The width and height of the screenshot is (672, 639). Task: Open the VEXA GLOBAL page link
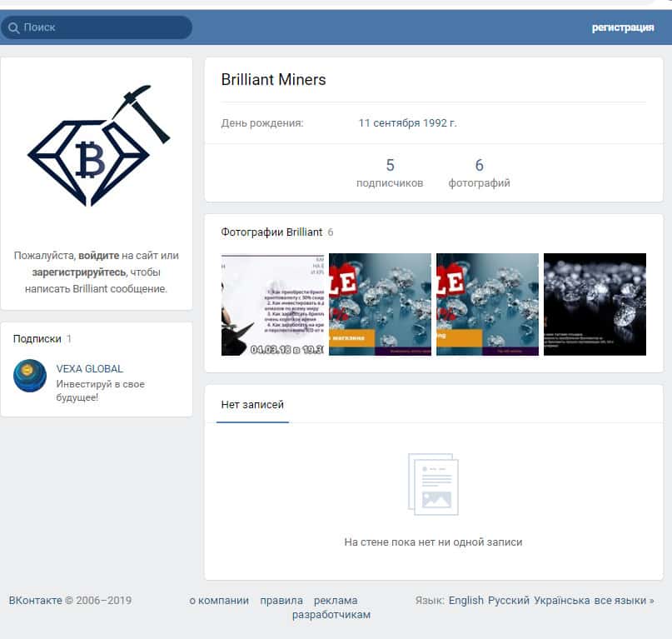[x=90, y=369]
